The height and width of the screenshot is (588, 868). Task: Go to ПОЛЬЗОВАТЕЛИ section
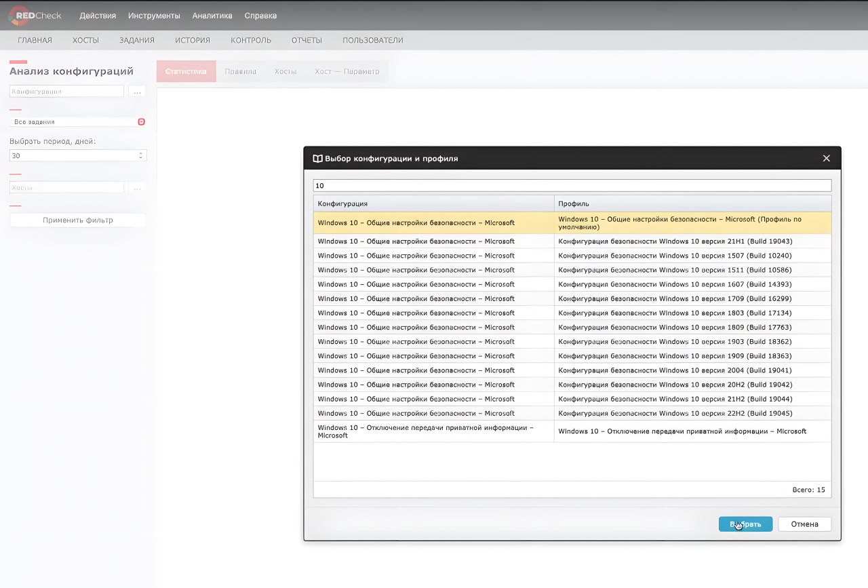click(x=373, y=40)
